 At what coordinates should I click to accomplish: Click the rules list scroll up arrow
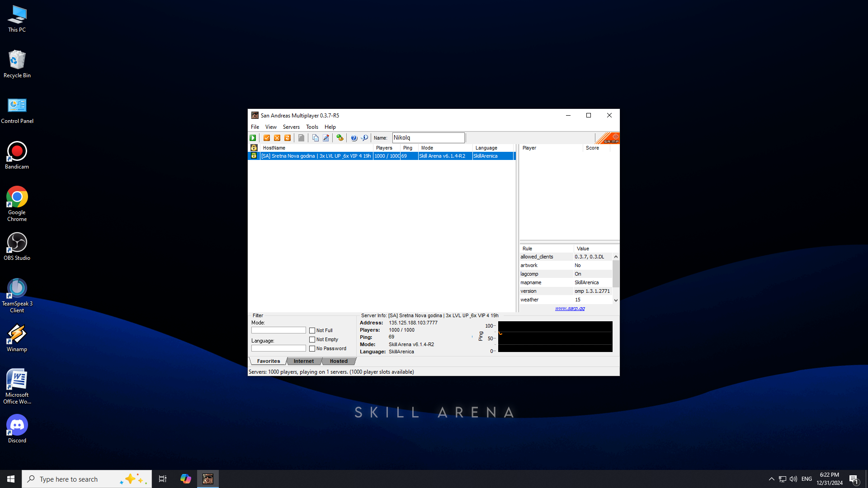(x=616, y=257)
